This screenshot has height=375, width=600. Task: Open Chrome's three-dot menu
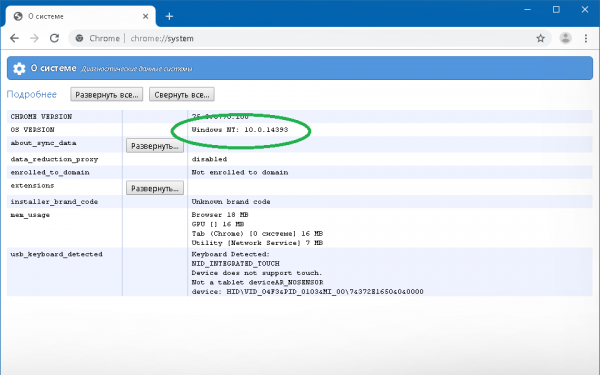[x=585, y=38]
